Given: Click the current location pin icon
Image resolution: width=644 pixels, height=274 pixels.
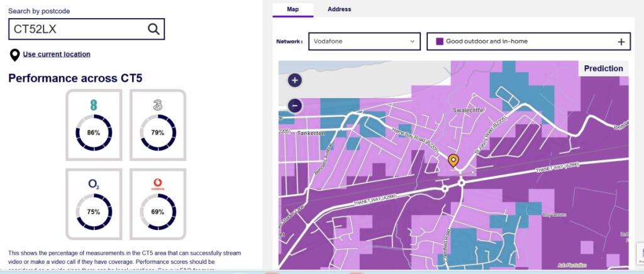Looking at the screenshot, I should [15, 55].
